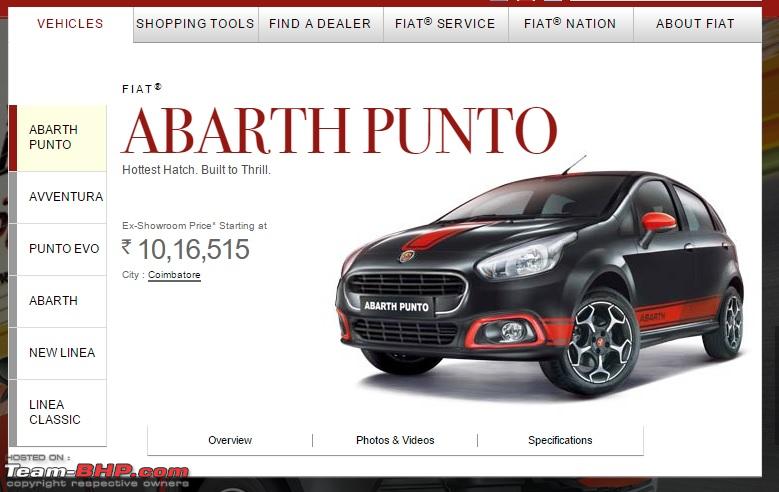The width and height of the screenshot is (779, 492).
Task: Choose Avventura from the vehicle list
Action: click(58, 197)
